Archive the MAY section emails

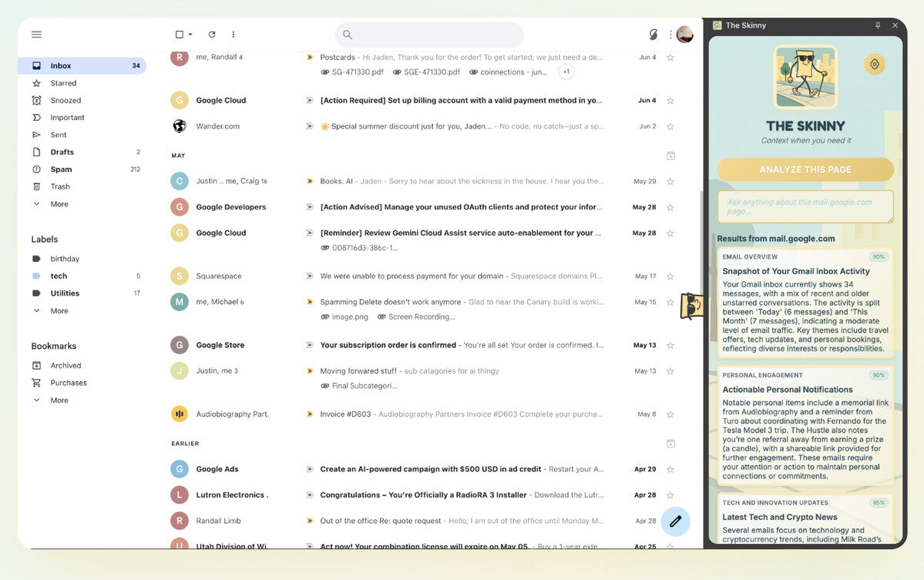670,156
